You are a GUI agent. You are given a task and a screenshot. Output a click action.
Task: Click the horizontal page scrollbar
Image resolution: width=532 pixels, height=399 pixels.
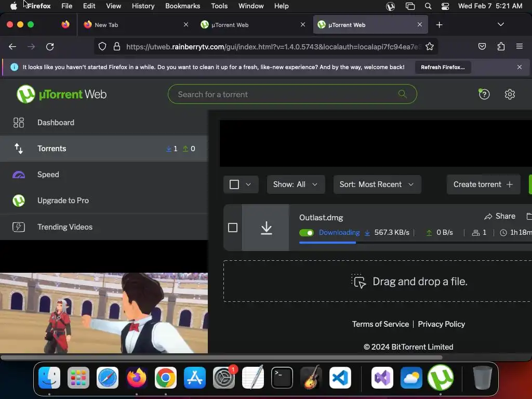click(221, 357)
